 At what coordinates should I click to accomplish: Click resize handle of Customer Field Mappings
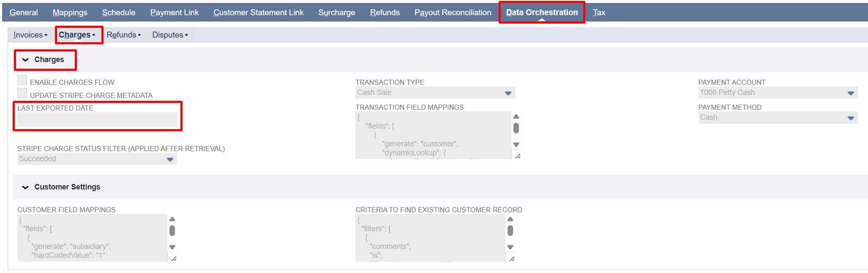(x=174, y=258)
